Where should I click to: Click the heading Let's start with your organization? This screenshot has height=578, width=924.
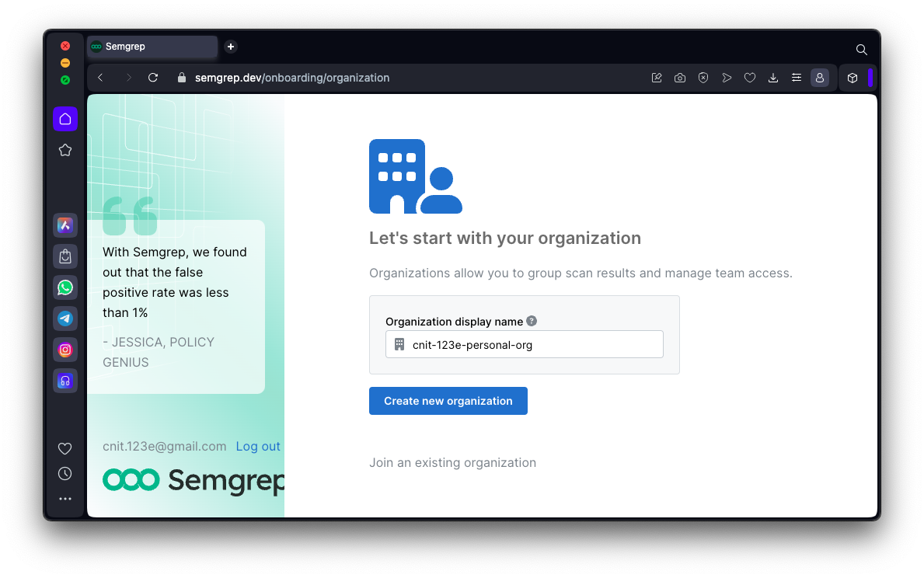(505, 238)
